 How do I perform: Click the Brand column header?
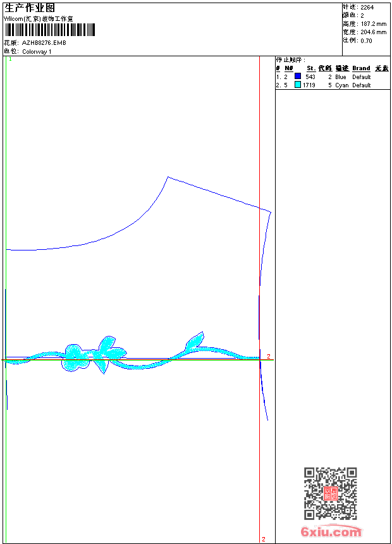pos(361,68)
